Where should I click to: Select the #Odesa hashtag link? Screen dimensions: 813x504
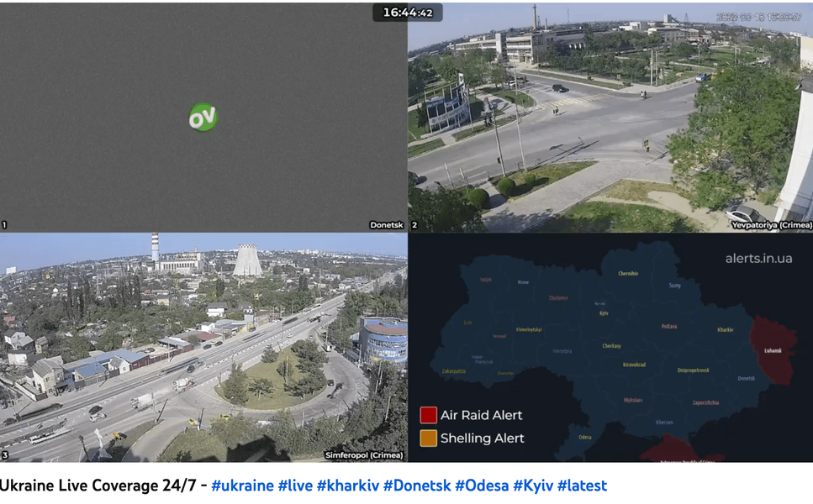[x=482, y=486]
